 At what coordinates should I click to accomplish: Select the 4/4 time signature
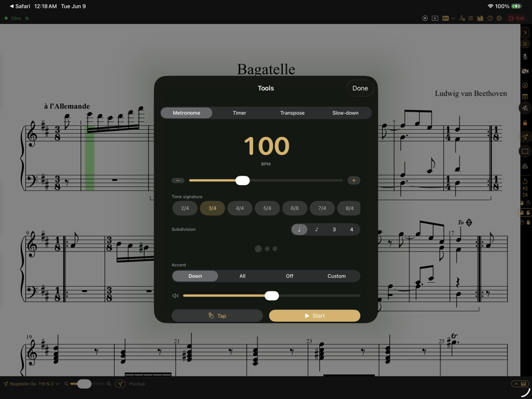tap(240, 208)
